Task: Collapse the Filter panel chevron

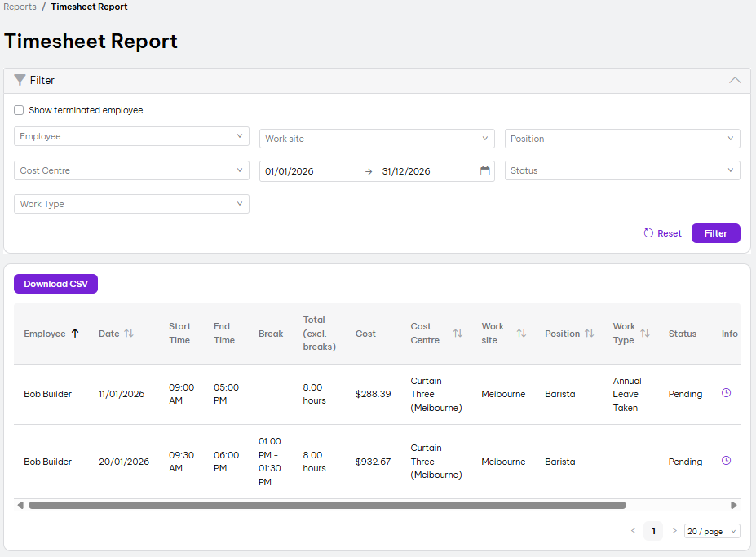Action: tap(734, 81)
